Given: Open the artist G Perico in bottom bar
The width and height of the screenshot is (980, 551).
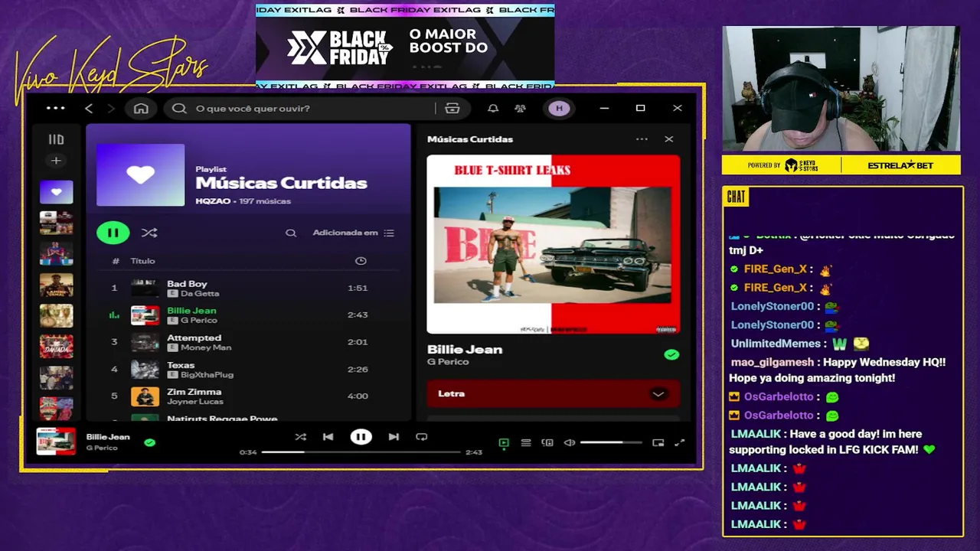Looking at the screenshot, I should [102, 448].
